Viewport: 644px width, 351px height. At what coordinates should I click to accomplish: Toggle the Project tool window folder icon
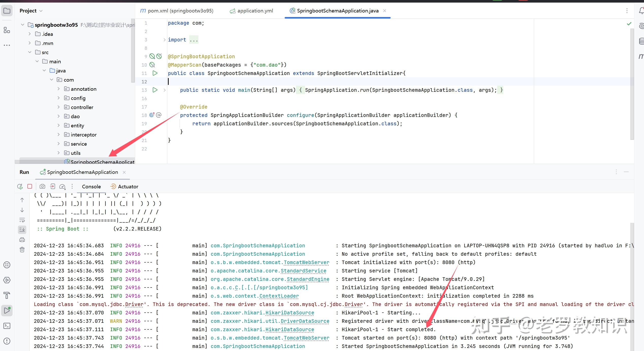(x=7, y=11)
